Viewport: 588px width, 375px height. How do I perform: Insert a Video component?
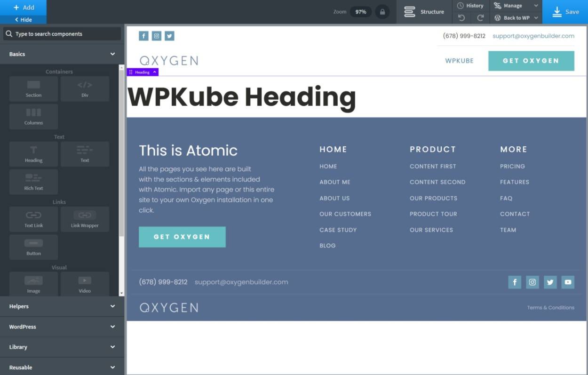pyautogui.click(x=85, y=284)
